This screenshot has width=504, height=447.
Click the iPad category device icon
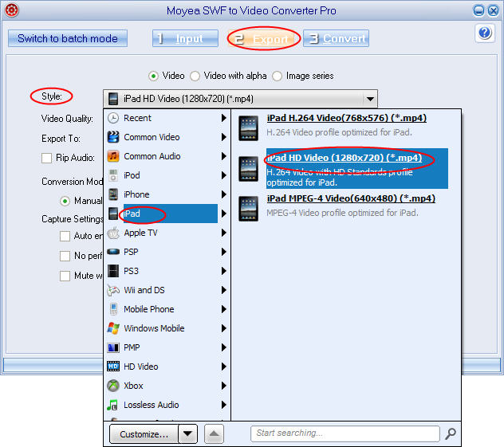pos(113,214)
